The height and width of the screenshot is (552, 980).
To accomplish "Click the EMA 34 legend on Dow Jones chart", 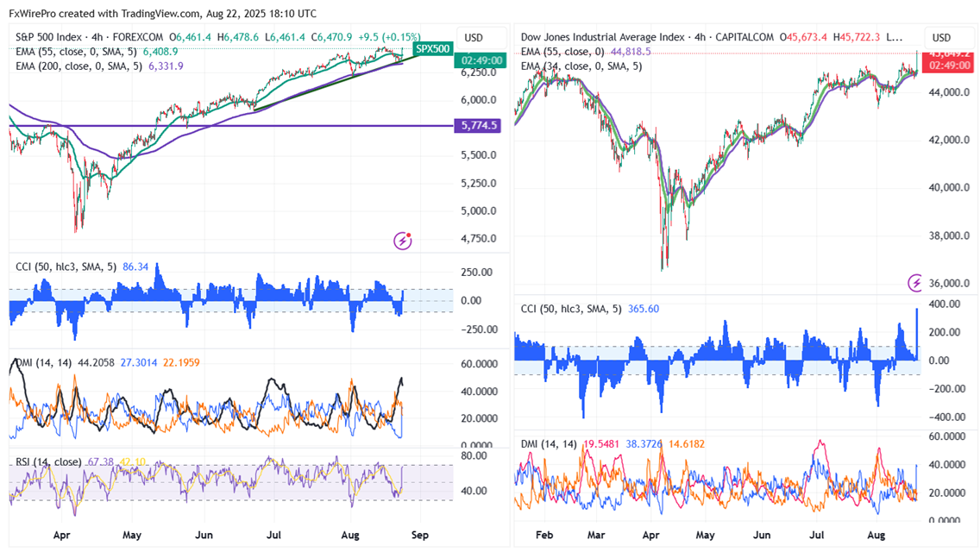I will click(x=581, y=66).
